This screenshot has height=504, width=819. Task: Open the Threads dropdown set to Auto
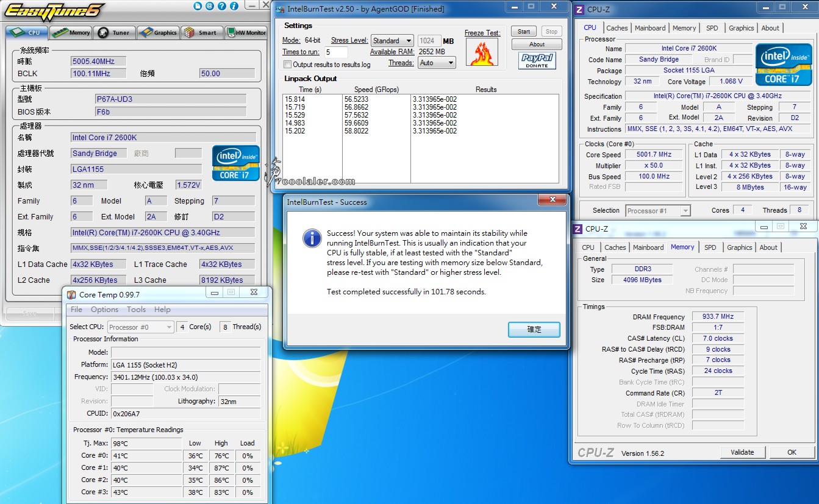[437, 63]
